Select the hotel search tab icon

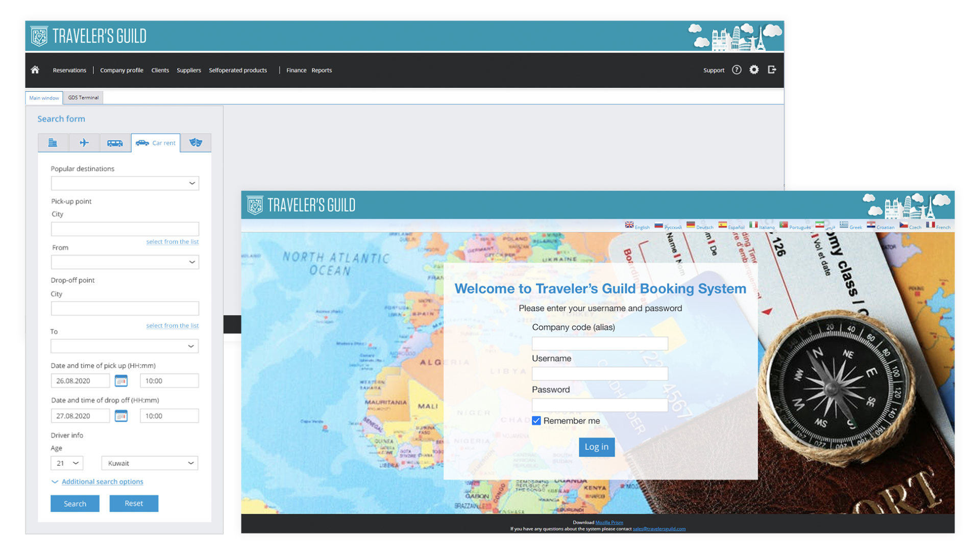click(x=53, y=143)
